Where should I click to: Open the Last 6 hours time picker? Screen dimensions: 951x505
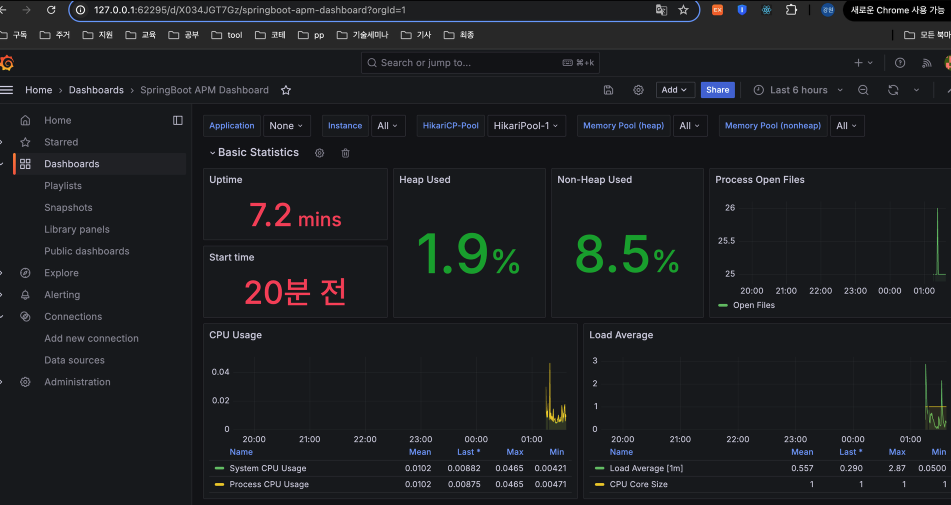coord(798,90)
